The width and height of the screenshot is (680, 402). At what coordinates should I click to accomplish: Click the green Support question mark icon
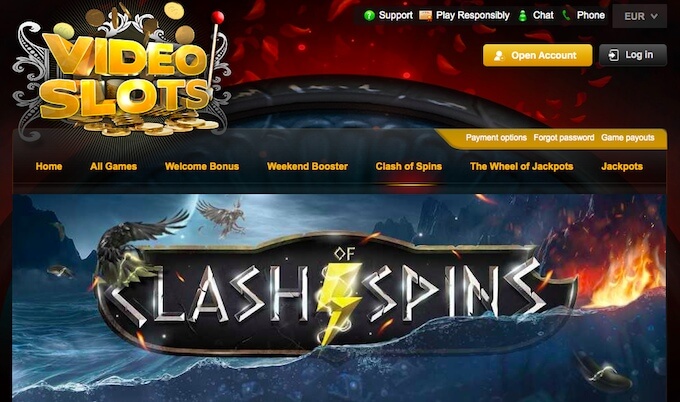(x=369, y=16)
